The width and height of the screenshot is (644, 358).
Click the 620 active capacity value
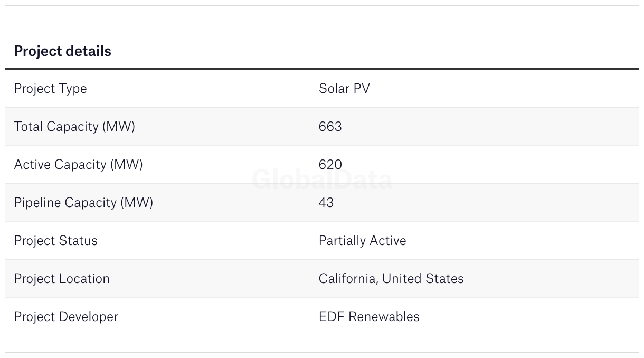(330, 165)
